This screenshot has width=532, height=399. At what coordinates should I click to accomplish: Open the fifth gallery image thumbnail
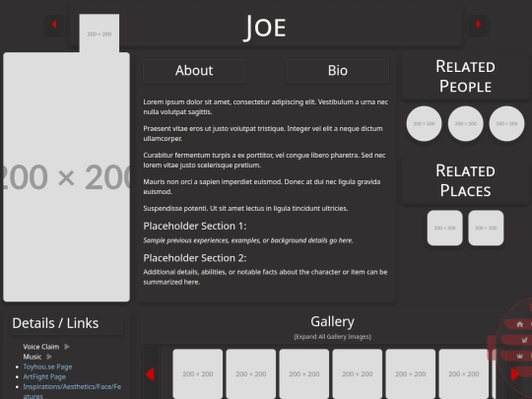pyautogui.click(x=411, y=374)
